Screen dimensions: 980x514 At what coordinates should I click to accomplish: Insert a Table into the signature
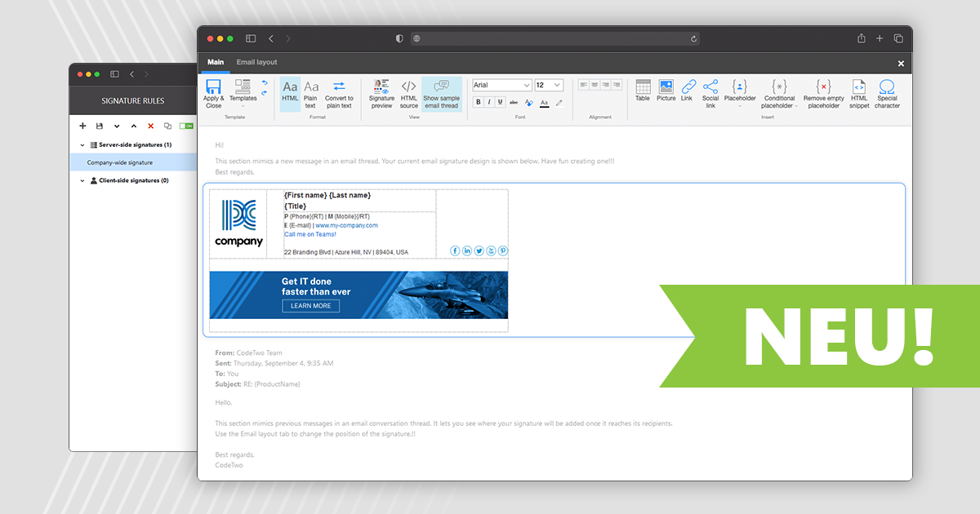[643, 90]
